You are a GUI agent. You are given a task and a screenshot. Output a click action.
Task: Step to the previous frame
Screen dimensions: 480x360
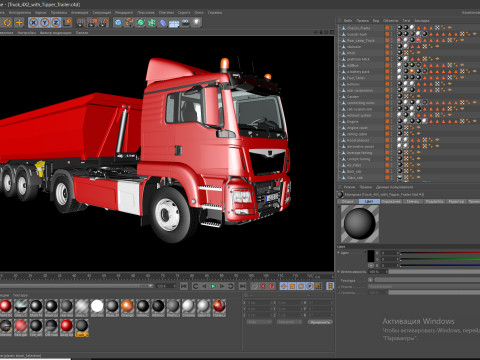click(204, 286)
